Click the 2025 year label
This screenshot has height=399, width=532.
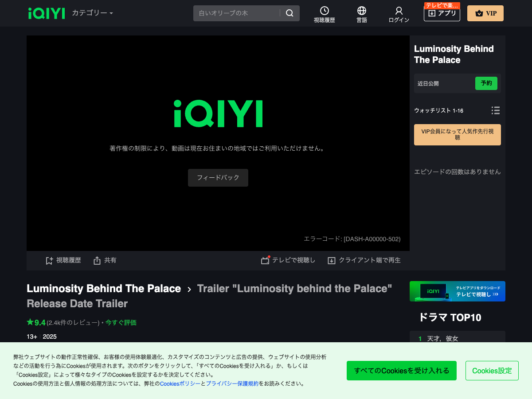pyautogui.click(x=50, y=336)
